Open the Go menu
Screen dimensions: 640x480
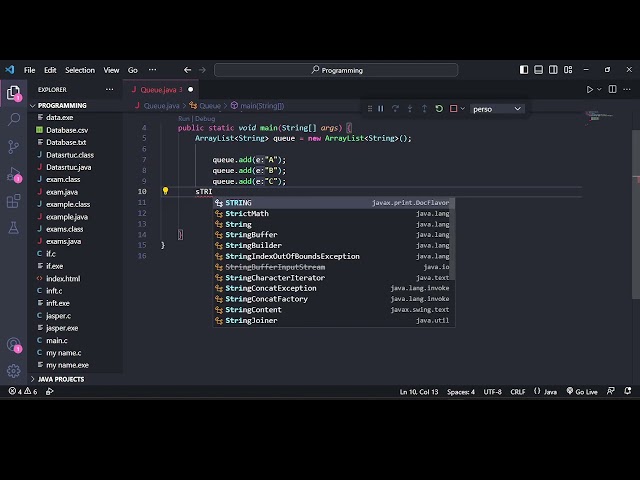(x=133, y=70)
